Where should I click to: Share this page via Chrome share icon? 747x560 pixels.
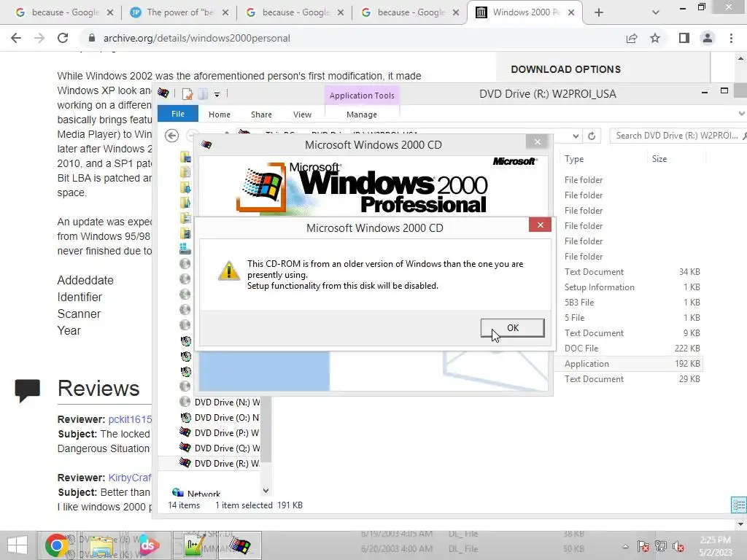tap(632, 38)
